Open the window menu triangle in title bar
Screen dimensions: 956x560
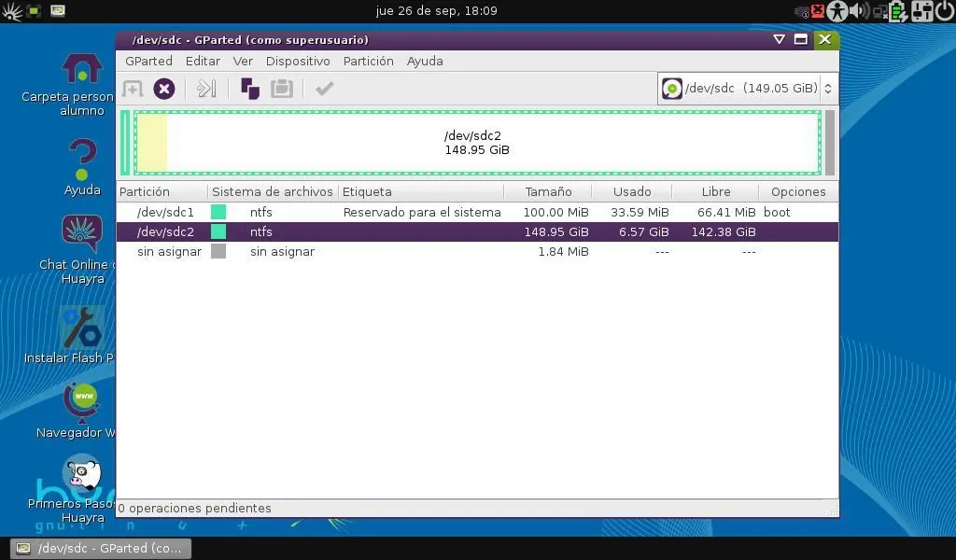pyautogui.click(x=779, y=39)
